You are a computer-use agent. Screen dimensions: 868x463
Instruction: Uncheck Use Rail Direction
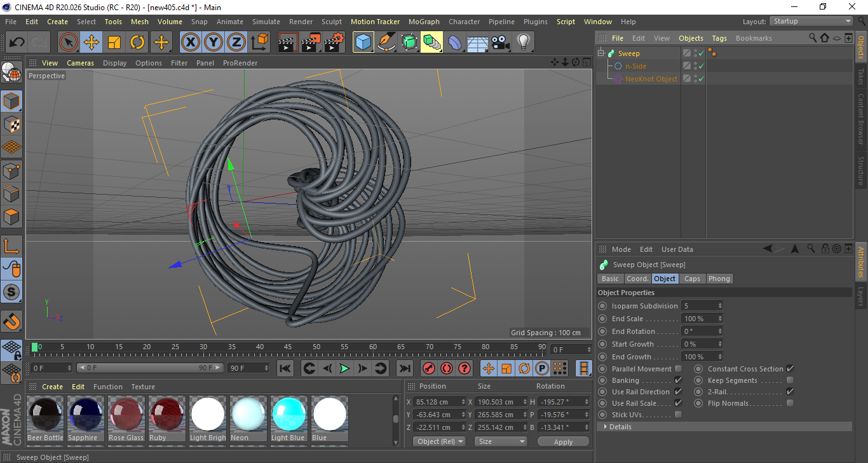pyautogui.click(x=678, y=392)
